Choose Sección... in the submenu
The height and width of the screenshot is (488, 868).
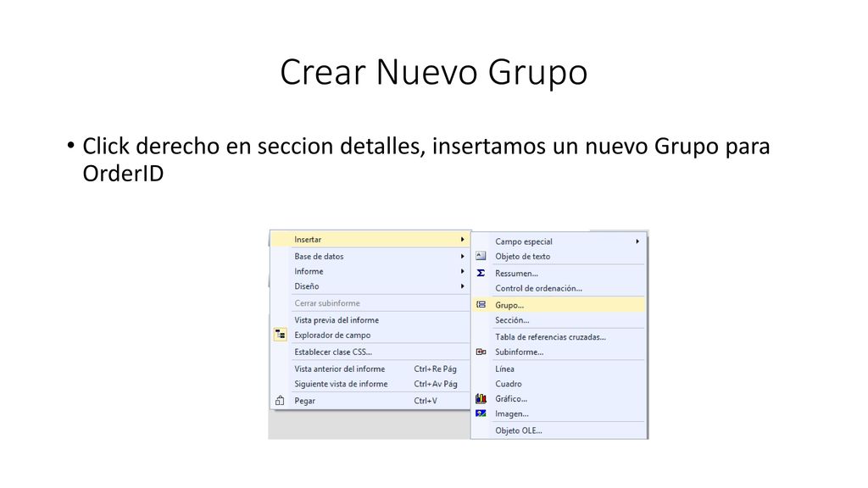(559, 319)
